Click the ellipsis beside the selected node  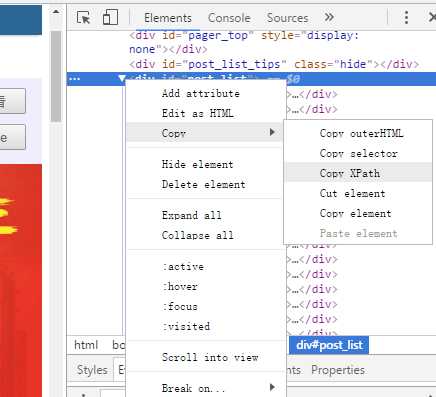[x=74, y=79]
